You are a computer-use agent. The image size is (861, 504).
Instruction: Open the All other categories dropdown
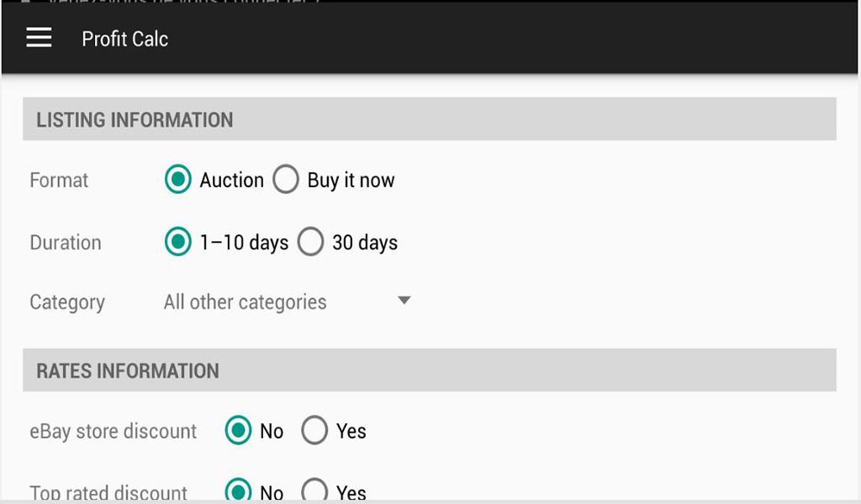click(x=246, y=302)
